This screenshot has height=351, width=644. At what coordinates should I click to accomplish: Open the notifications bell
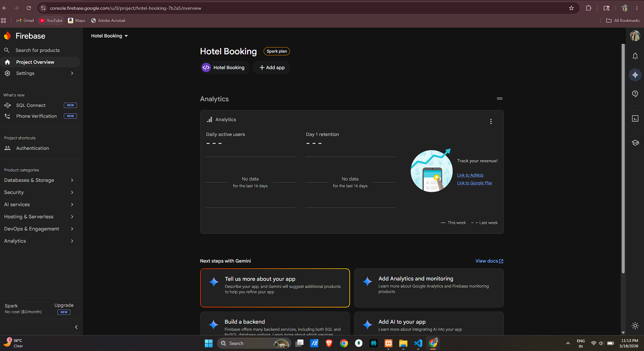635,56
